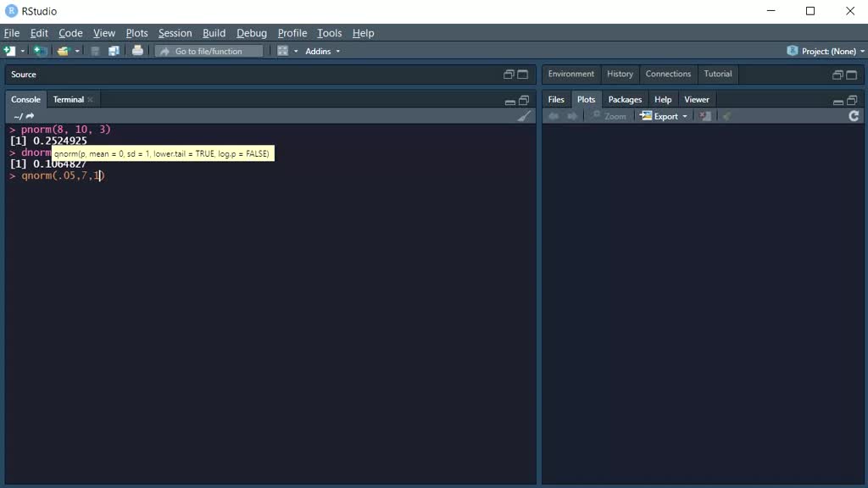Screen dimensions: 868x488
Task: Maximize the Plots pane
Action: (x=852, y=100)
